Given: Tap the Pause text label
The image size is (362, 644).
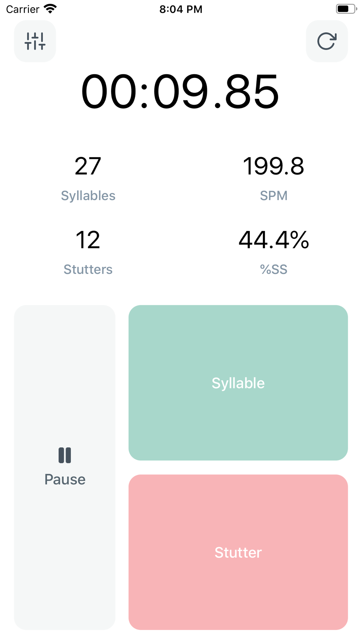Looking at the screenshot, I should click(65, 480).
